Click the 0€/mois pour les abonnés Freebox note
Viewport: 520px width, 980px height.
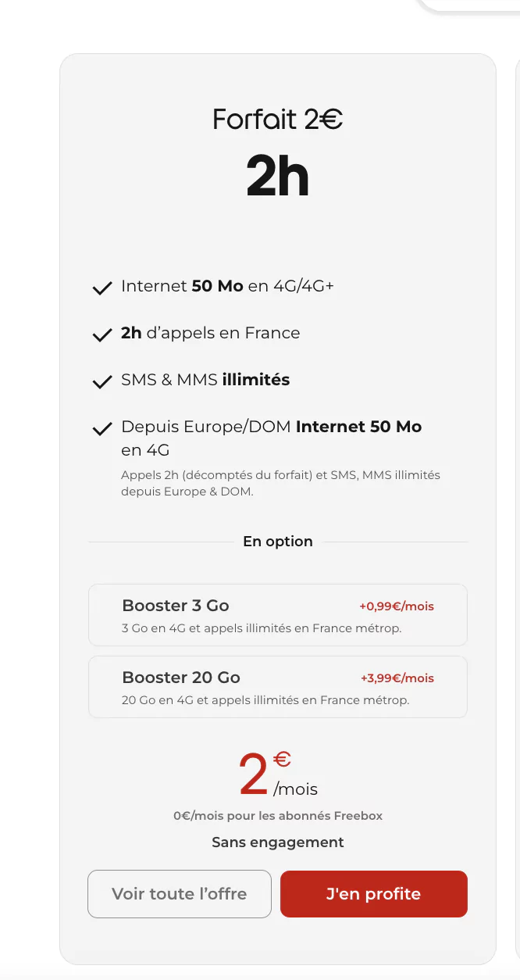pos(278,816)
